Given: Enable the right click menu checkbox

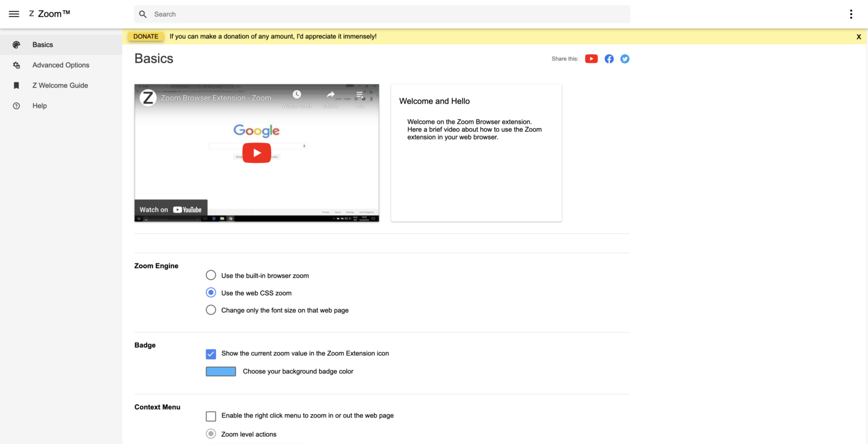Looking at the screenshot, I should click(x=211, y=416).
